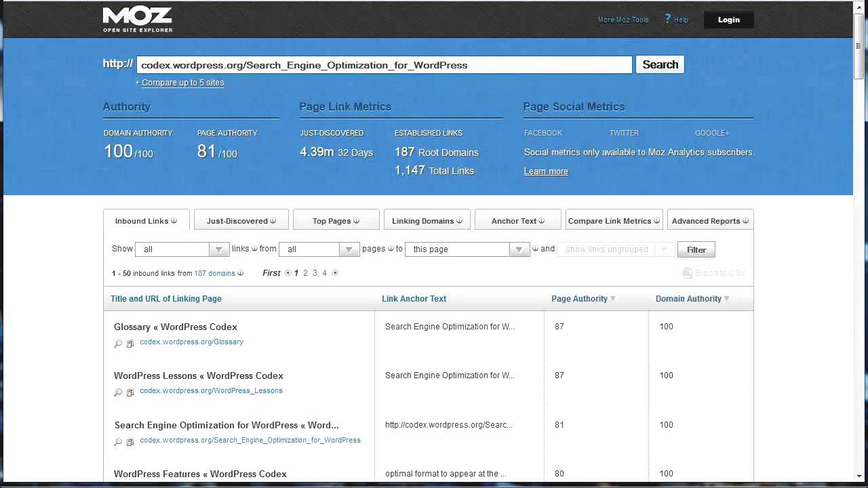Click info icon after 'pages' label
Image resolution: width=868 pixels, height=488 pixels.
coord(391,249)
